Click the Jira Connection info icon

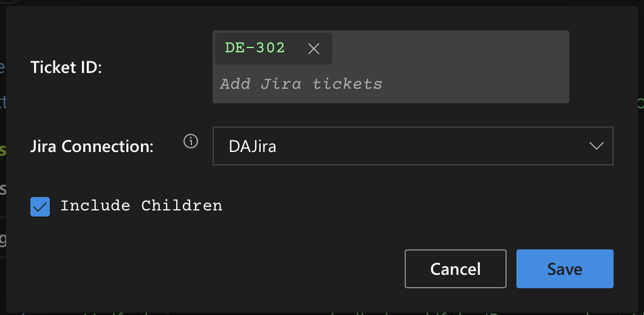click(191, 142)
